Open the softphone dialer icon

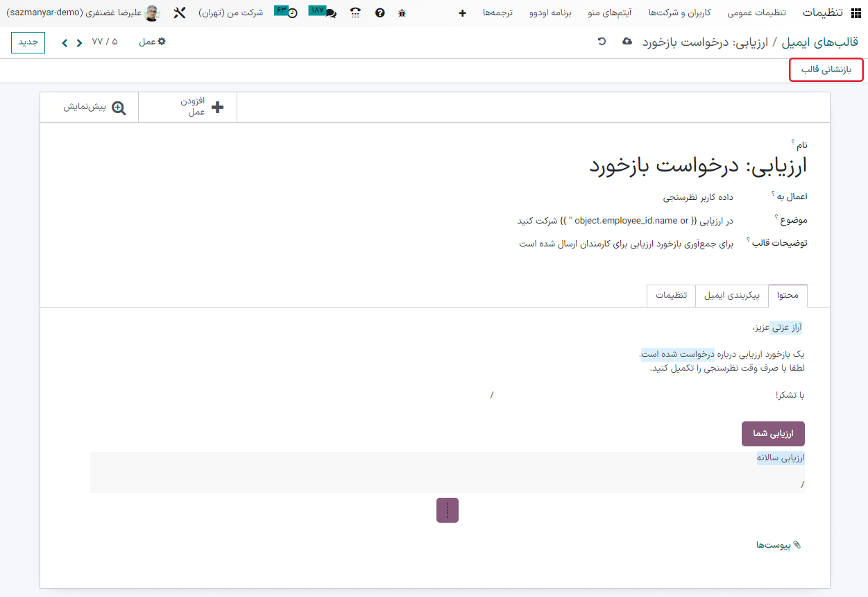(355, 12)
